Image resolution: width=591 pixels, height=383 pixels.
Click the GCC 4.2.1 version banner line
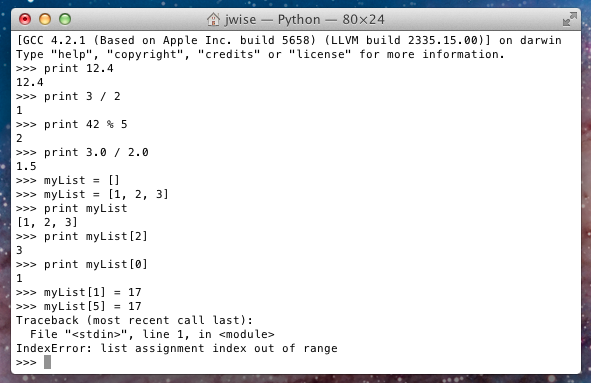pos(289,40)
